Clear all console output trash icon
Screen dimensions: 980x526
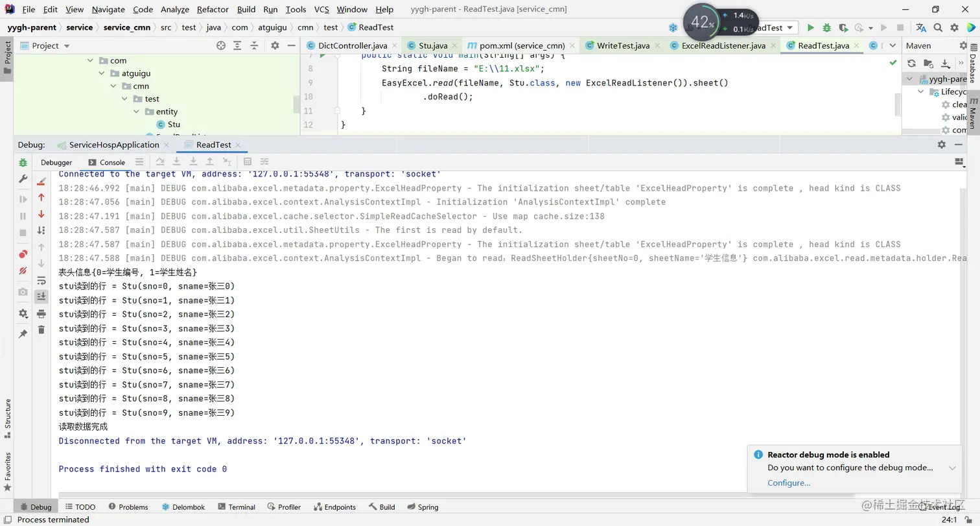[41, 330]
